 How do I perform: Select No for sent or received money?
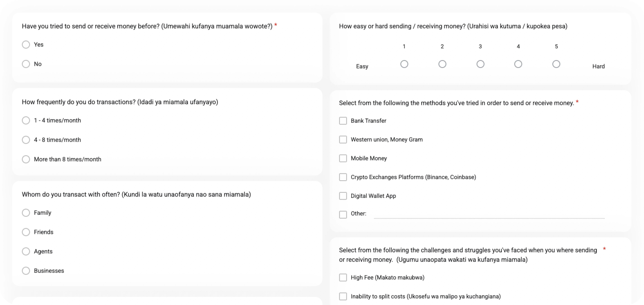pyautogui.click(x=26, y=64)
